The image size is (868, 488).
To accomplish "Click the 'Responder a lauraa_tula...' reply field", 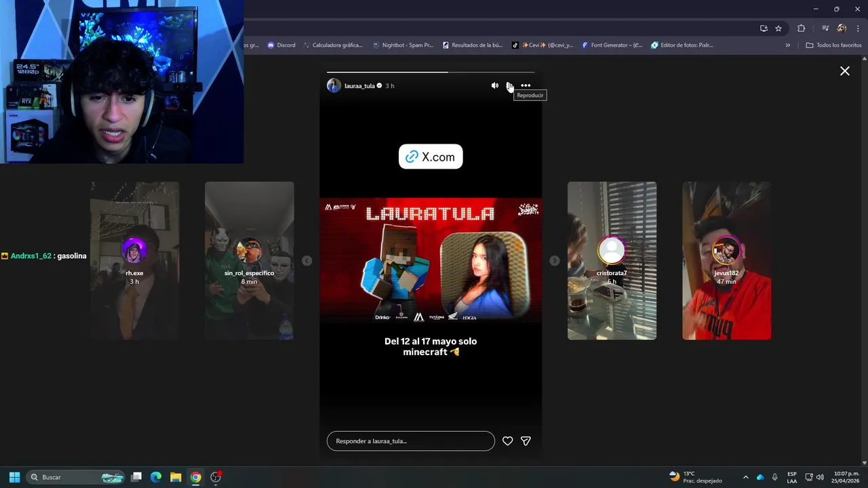I will point(411,441).
